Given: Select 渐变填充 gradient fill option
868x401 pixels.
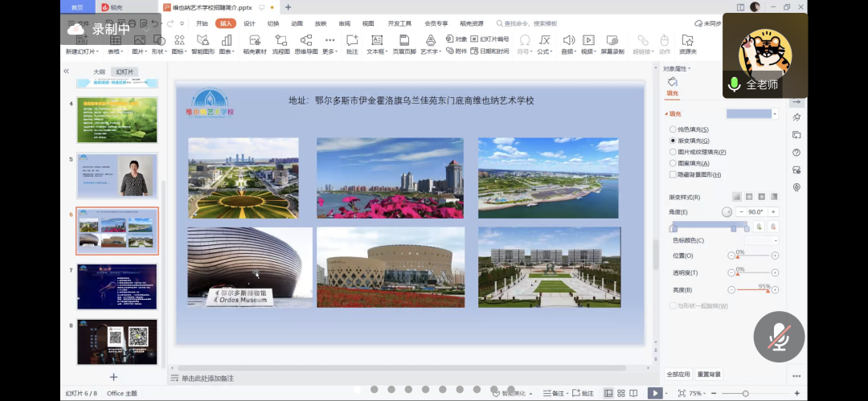Looking at the screenshot, I should click(690, 141).
